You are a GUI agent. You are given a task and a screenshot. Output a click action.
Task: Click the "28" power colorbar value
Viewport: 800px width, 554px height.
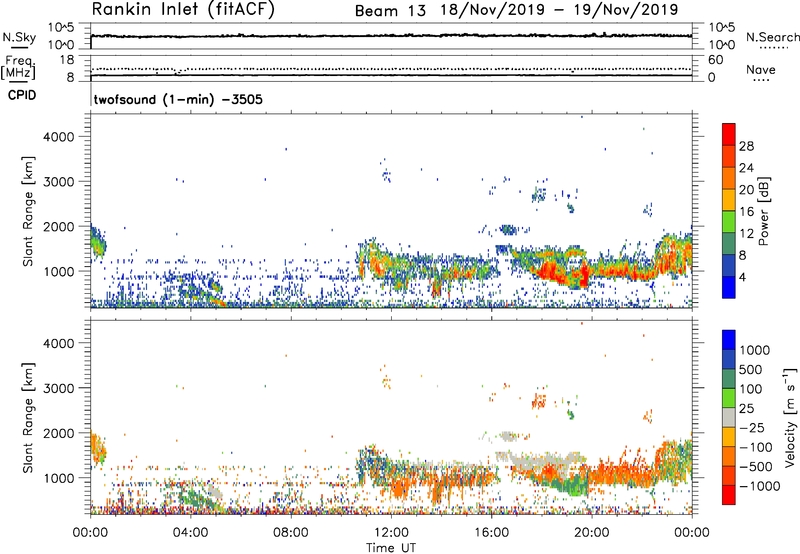(746, 146)
